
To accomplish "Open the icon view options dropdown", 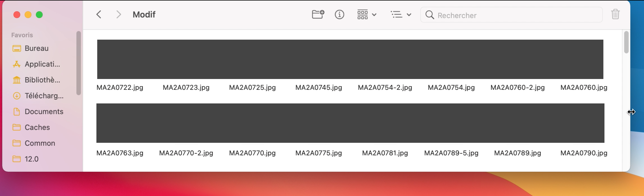I will click(x=367, y=14).
